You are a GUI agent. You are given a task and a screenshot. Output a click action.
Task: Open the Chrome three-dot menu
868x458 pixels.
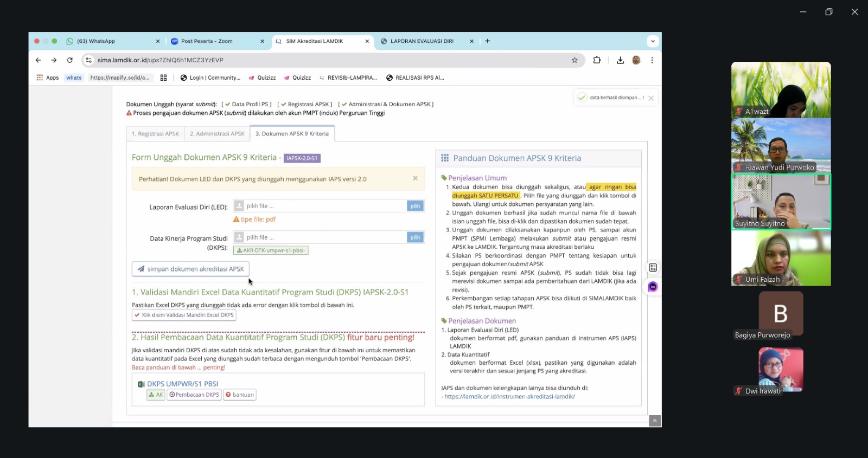tap(652, 60)
